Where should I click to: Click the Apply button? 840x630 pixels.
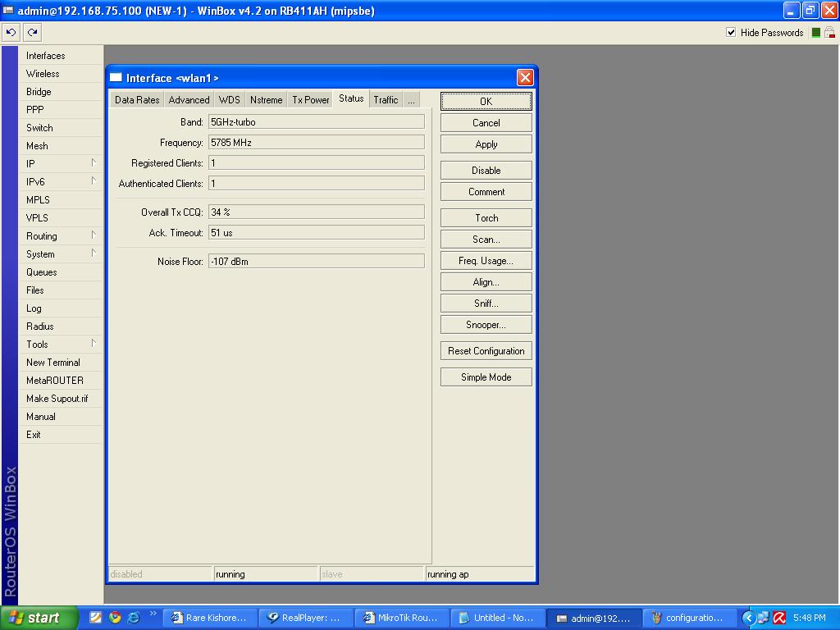point(486,144)
